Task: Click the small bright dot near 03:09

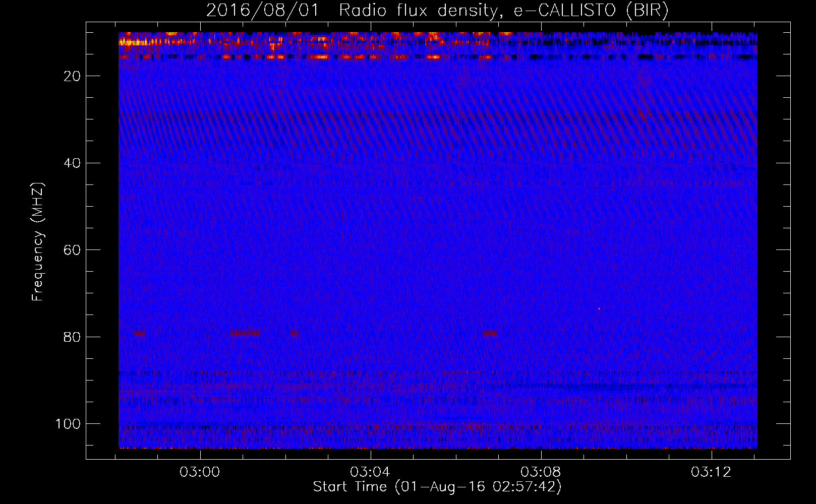Action: coord(599,308)
